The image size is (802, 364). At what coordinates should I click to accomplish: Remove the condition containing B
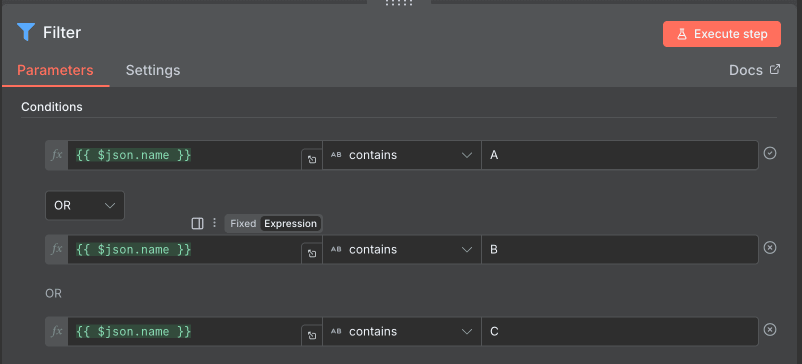770,248
